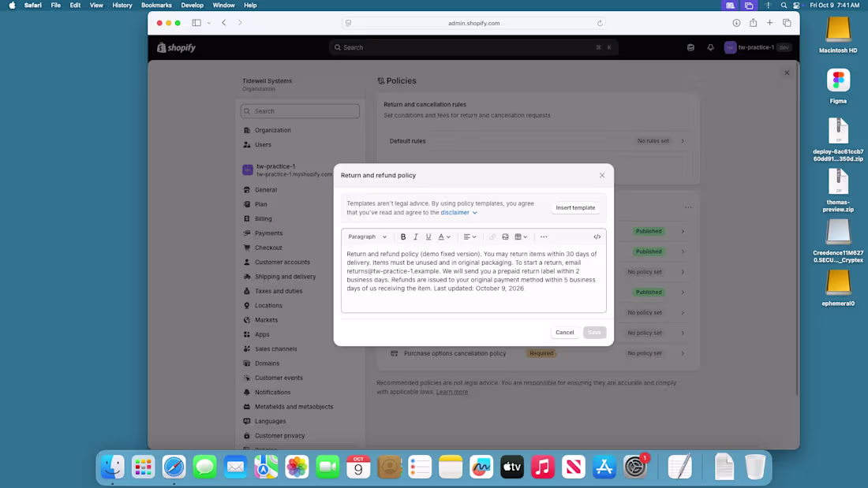
Task: Open the Paragraph style dropdown
Action: point(368,237)
